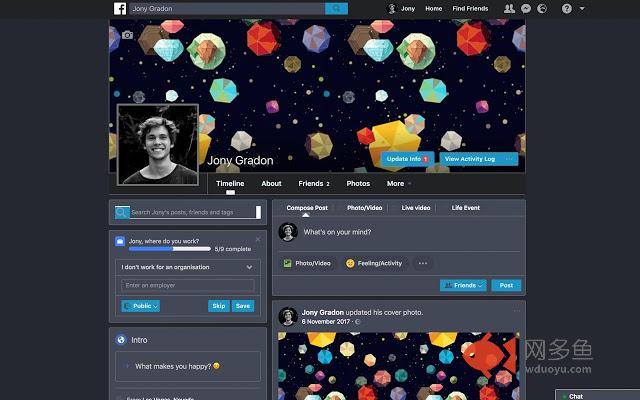Expand the More menu in profile tabs
Viewport: 640px width, 400px height.
[399, 184]
